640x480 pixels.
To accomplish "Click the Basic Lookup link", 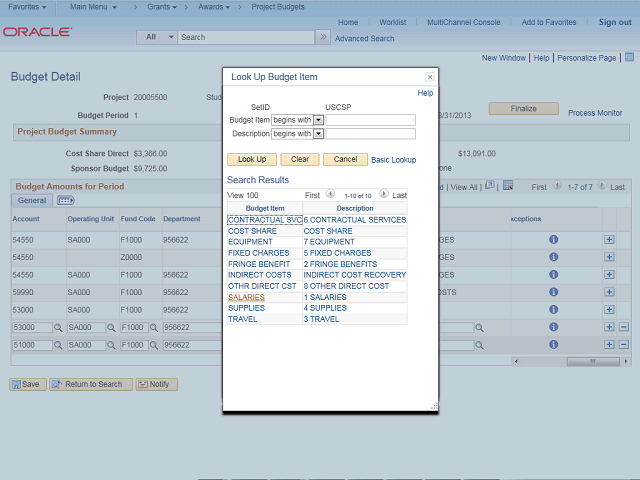I will [x=393, y=160].
